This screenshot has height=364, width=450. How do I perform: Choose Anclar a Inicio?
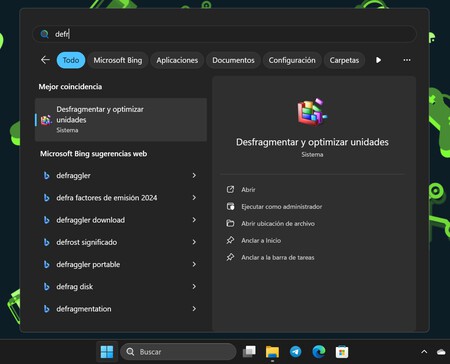(x=261, y=241)
